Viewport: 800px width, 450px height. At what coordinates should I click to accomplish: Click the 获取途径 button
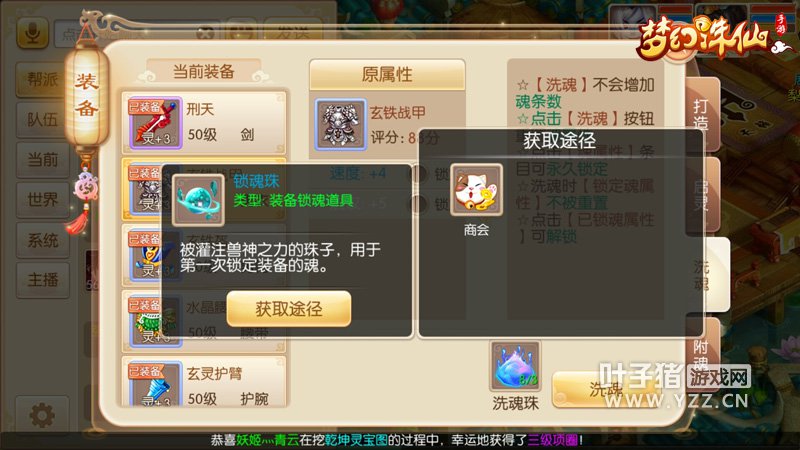coord(289,309)
